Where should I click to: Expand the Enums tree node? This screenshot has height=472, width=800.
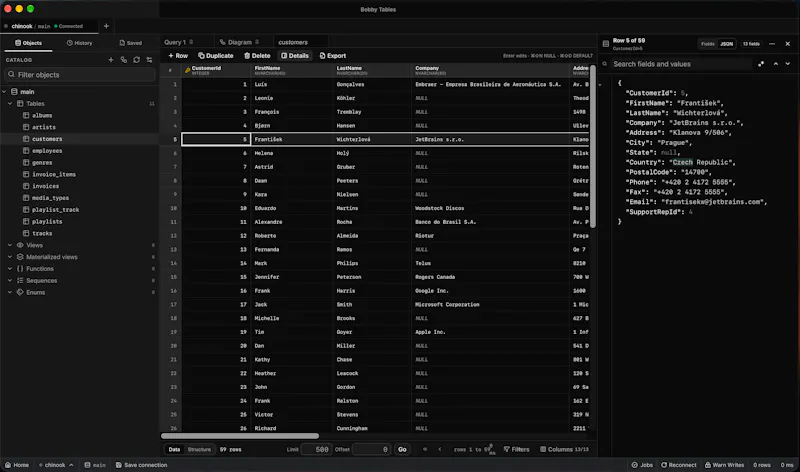click(x=10, y=292)
